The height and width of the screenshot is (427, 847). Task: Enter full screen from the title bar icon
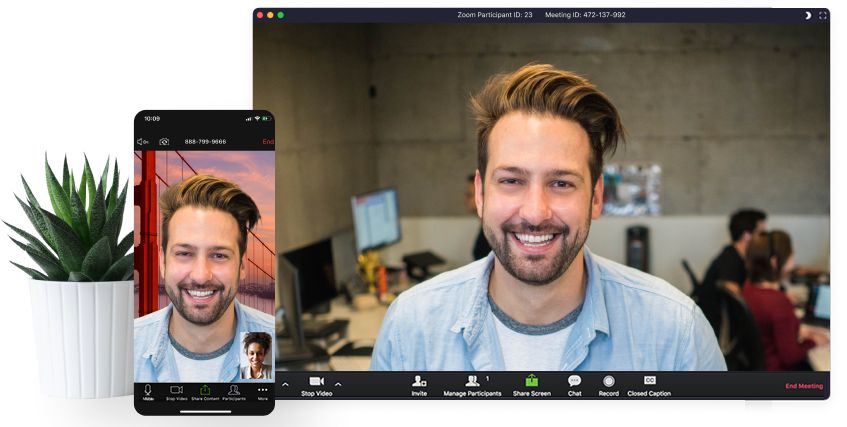coord(823,15)
